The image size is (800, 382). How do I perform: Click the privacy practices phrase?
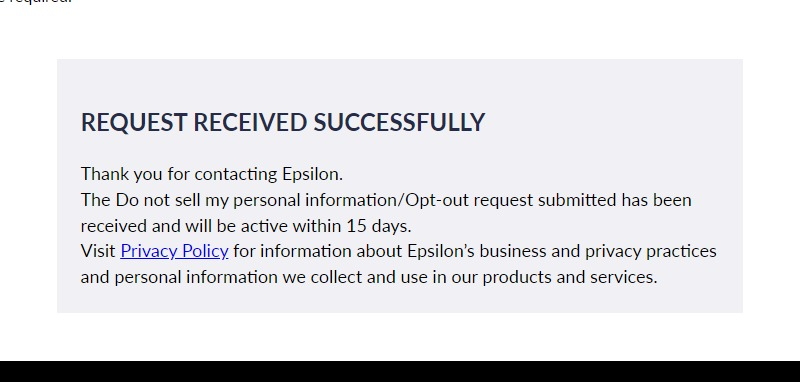click(651, 251)
